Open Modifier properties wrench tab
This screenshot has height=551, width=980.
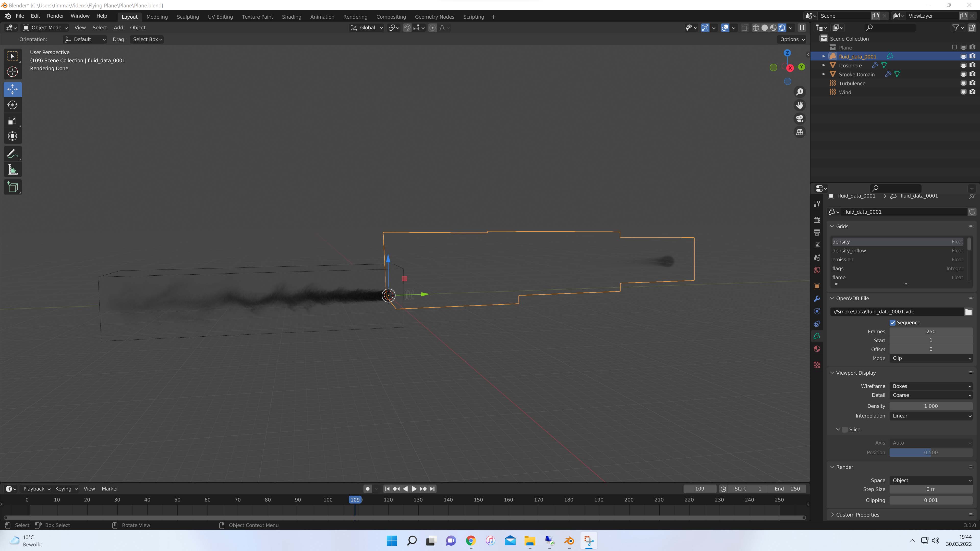click(x=817, y=299)
